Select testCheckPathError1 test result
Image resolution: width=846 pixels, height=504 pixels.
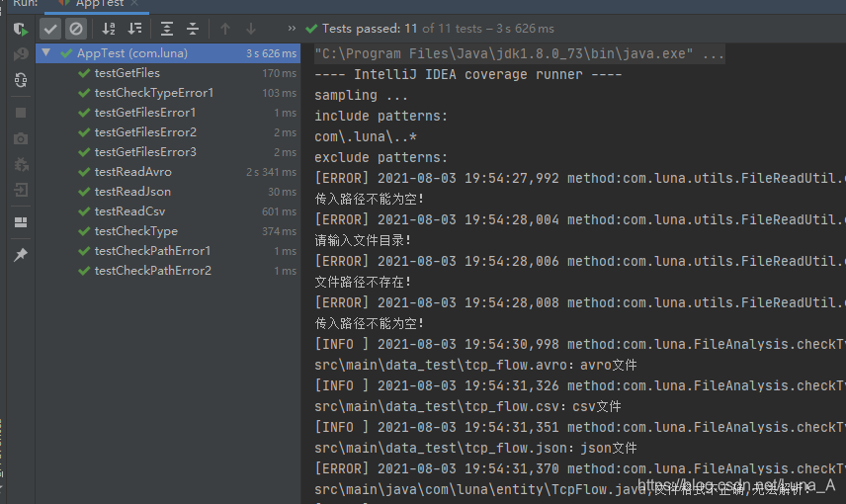[x=168, y=251]
